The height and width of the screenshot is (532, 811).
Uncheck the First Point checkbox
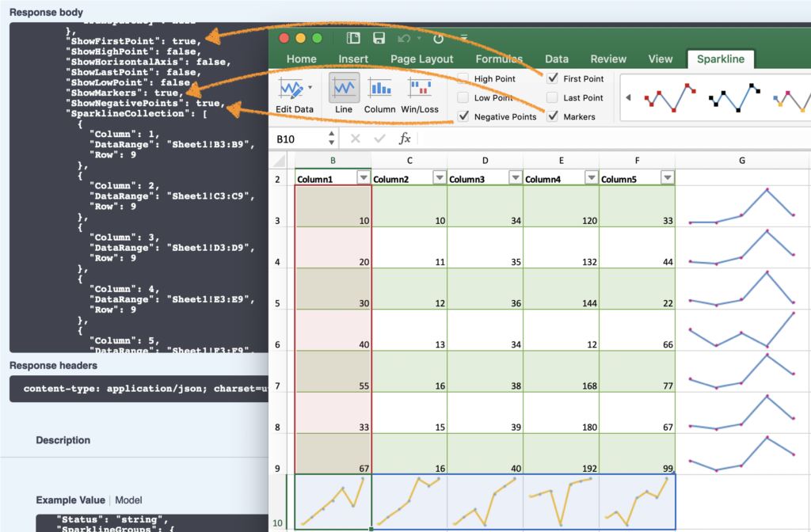click(x=552, y=78)
